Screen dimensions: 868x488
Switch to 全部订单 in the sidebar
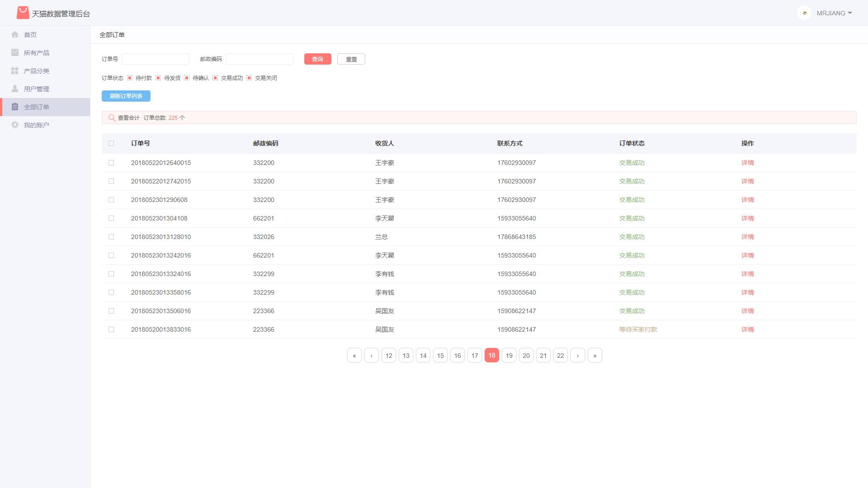37,107
